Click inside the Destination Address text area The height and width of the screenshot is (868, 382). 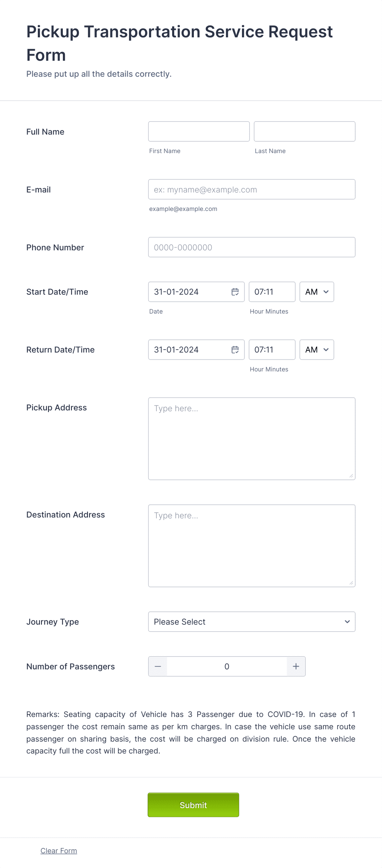pyautogui.click(x=251, y=544)
